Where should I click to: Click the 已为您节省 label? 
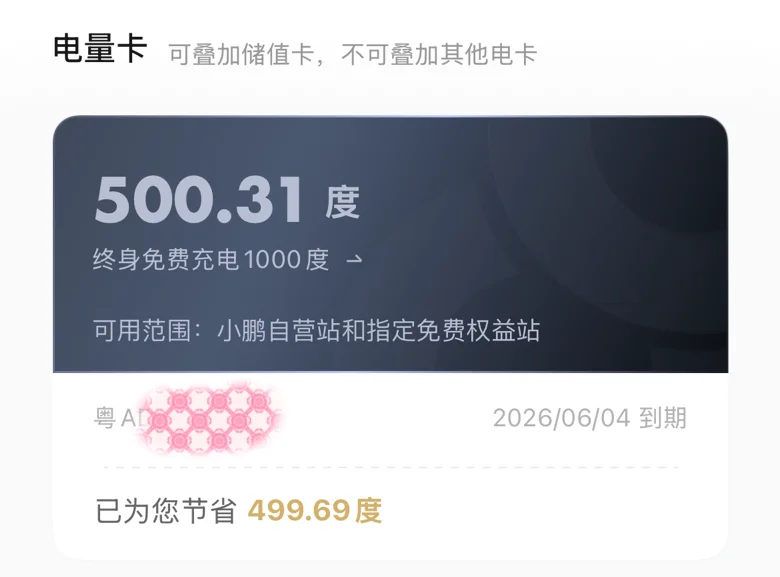pos(166,511)
